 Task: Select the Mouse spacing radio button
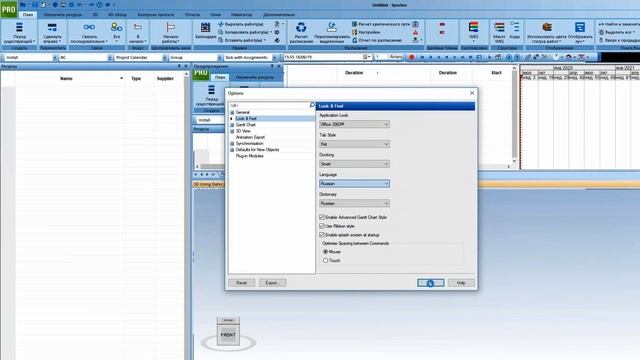coord(325,252)
